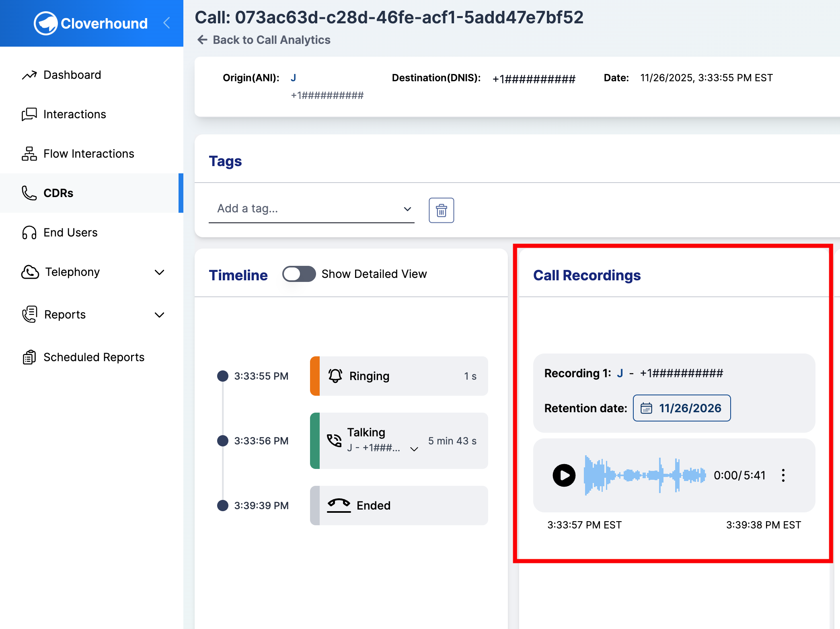Click the CDRs phone handset icon
Image resolution: width=840 pixels, height=629 pixels.
(29, 193)
